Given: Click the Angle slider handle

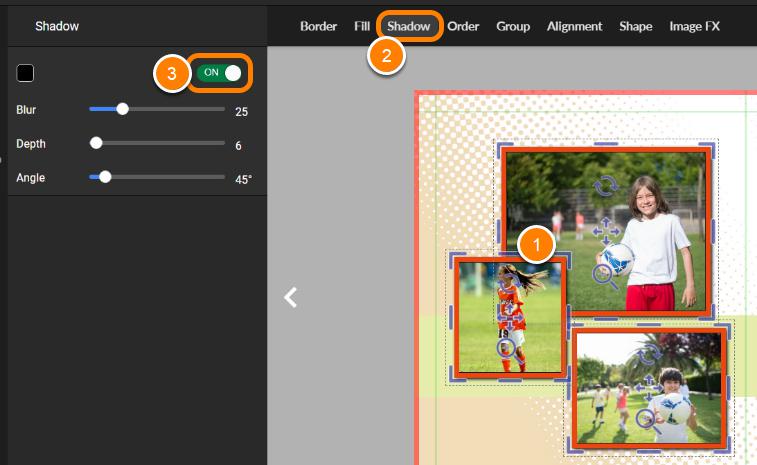Looking at the screenshot, I should (105, 177).
